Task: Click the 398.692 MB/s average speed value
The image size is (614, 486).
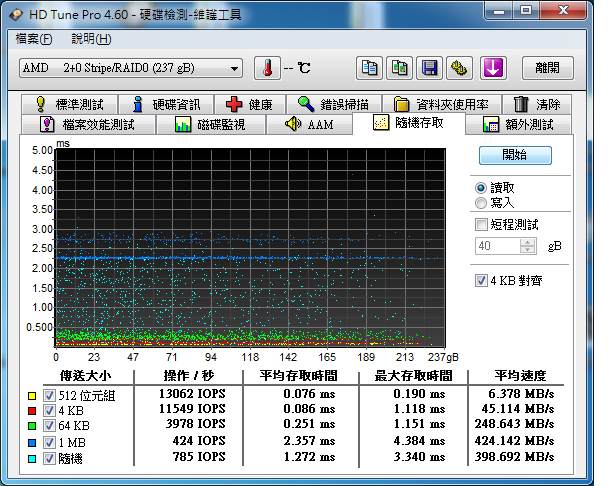Action: pyautogui.click(x=514, y=457)
